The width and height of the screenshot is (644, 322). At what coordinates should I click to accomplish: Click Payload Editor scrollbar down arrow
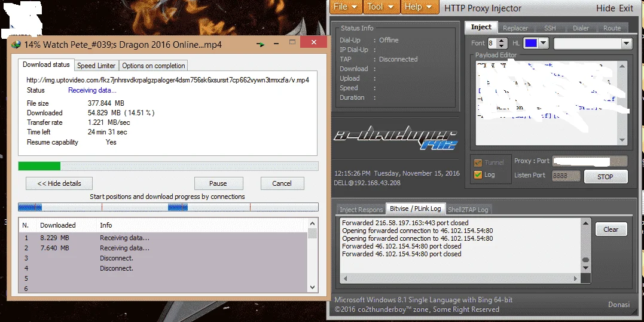tap(622, 140)
